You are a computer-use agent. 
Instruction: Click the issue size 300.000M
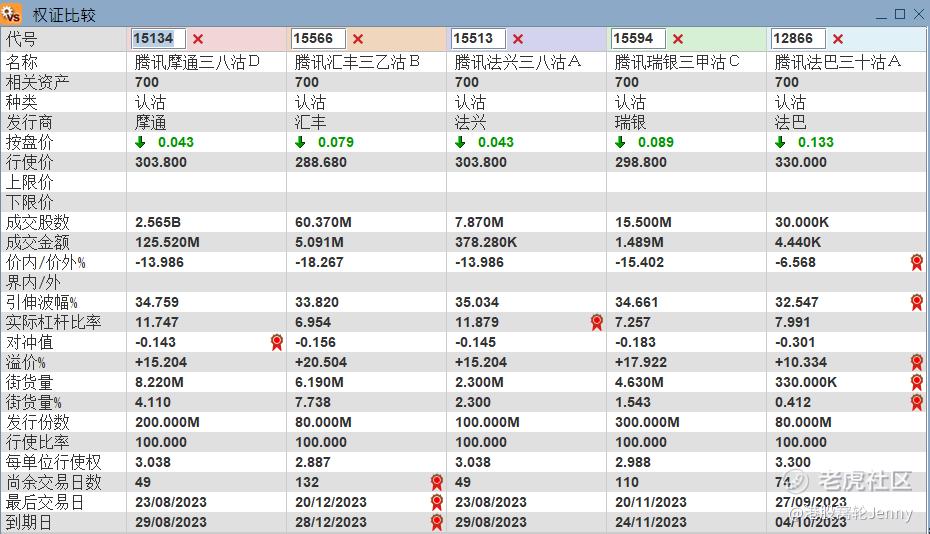click(x=647, y=422)
